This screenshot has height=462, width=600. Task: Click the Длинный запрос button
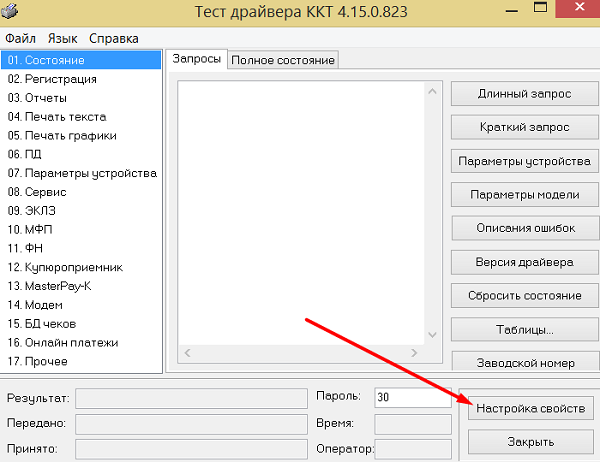coord(525,93)
